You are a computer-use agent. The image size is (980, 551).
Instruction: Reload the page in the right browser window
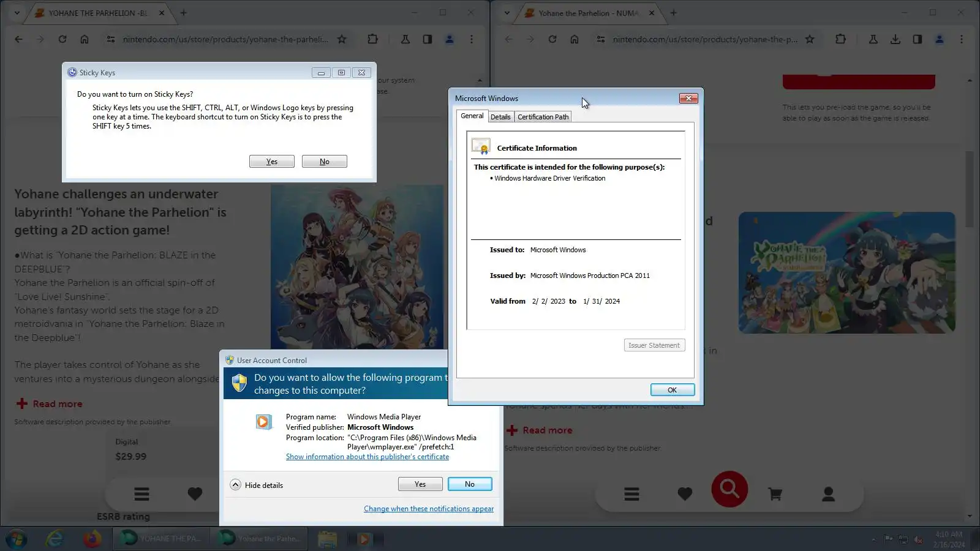click(552, 39)
